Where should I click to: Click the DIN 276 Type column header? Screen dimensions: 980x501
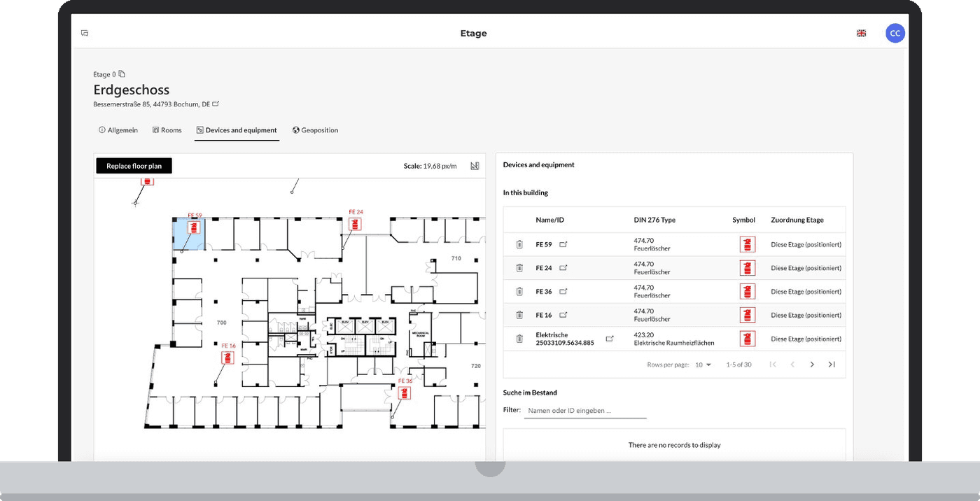pyautogui.click(x=654, y=220)
